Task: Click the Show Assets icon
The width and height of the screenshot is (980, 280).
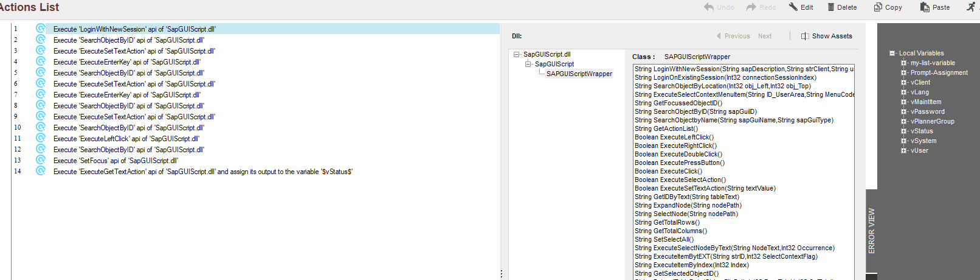Action: click(805, 37)
